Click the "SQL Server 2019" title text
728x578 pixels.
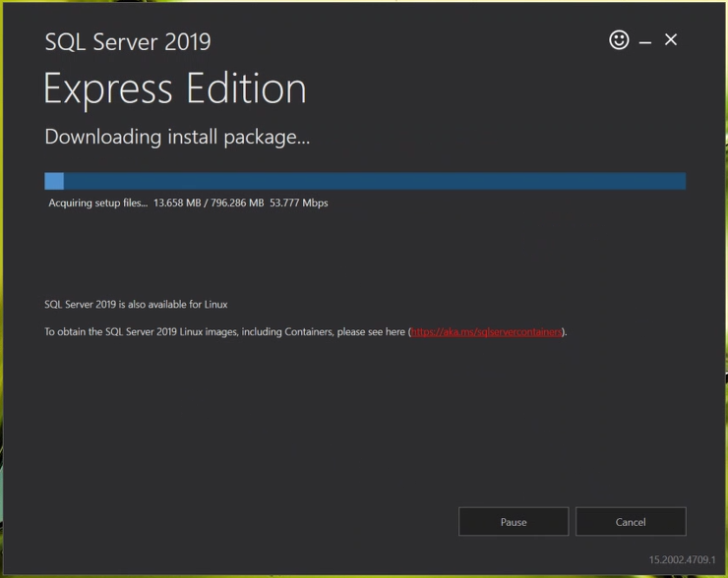[x=128, y=41]
